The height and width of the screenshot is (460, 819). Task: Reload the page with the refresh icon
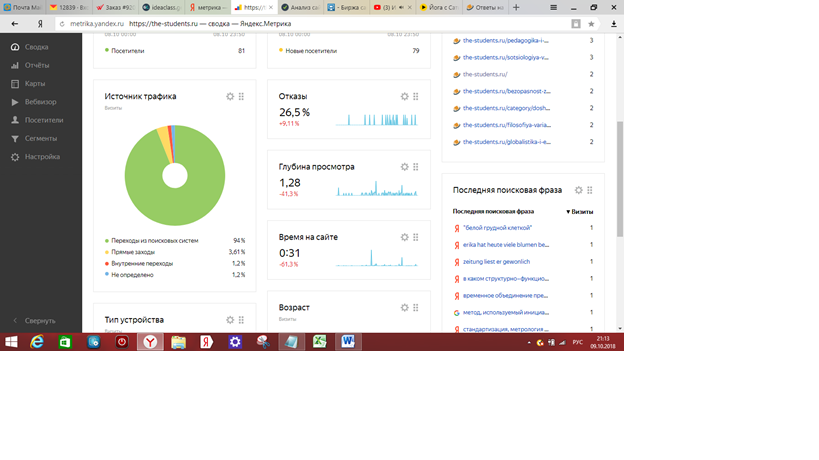click(x=62, y=24)
